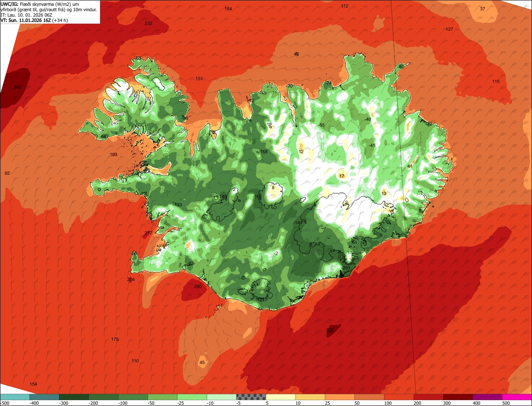Click the flux value 342 off the northwest coast

[17, 87]
